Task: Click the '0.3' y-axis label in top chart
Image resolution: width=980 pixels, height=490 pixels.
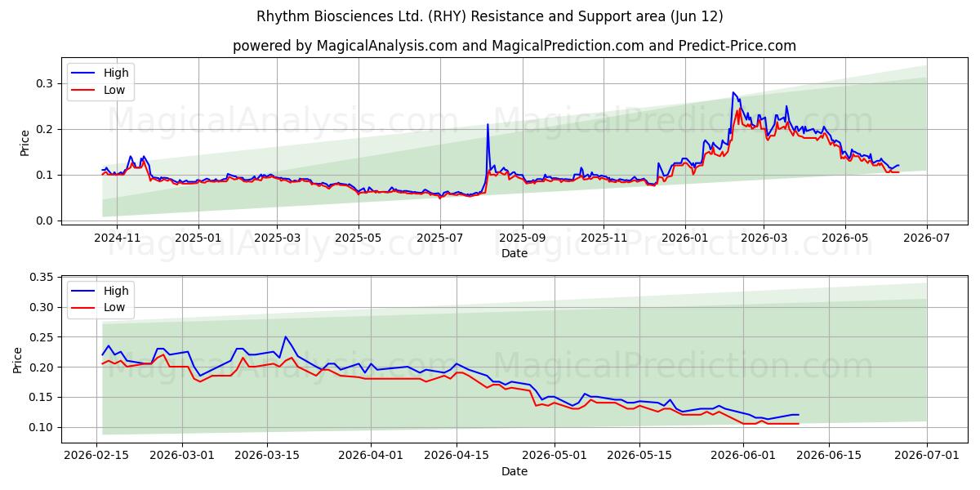Action: click(x=44, y=83)
